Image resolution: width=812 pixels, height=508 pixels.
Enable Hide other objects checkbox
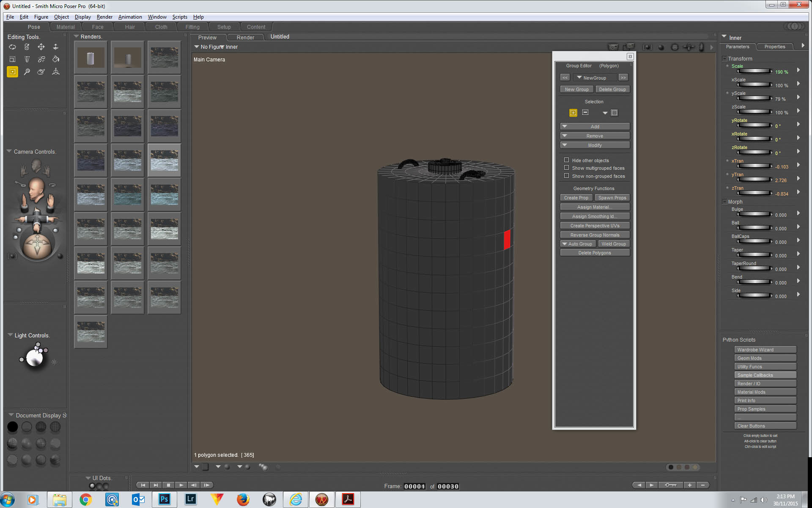[566, 160]
